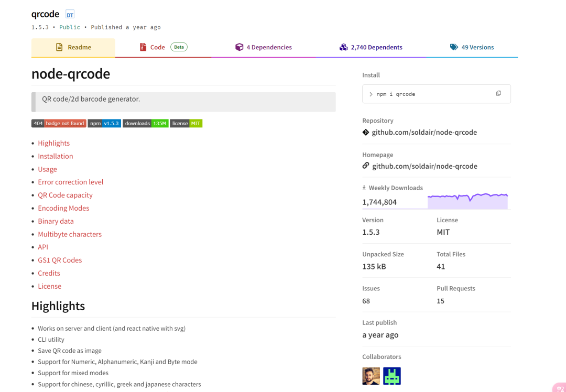Click the downloads 135M badge
Screen dimensions: 566x392
point(146,124)
